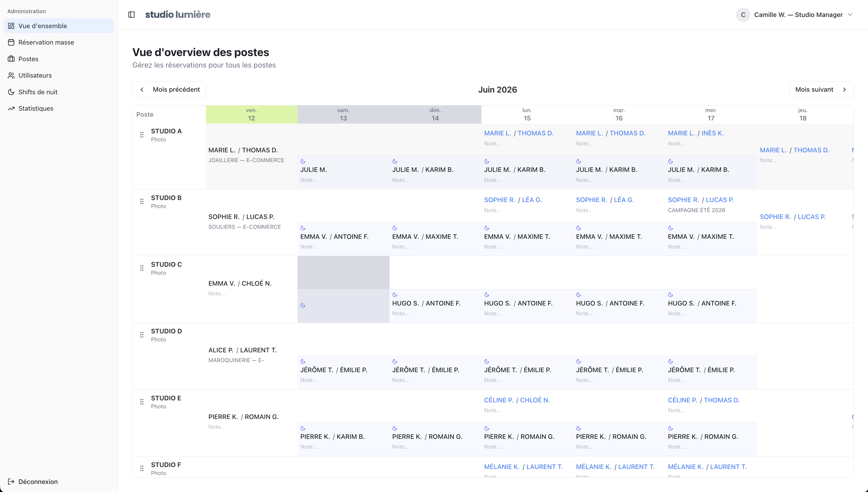Select EMMA V. / ANTOINE F. night shift
868x492 pixels.
pyautogui.click(x=334, y=237)
